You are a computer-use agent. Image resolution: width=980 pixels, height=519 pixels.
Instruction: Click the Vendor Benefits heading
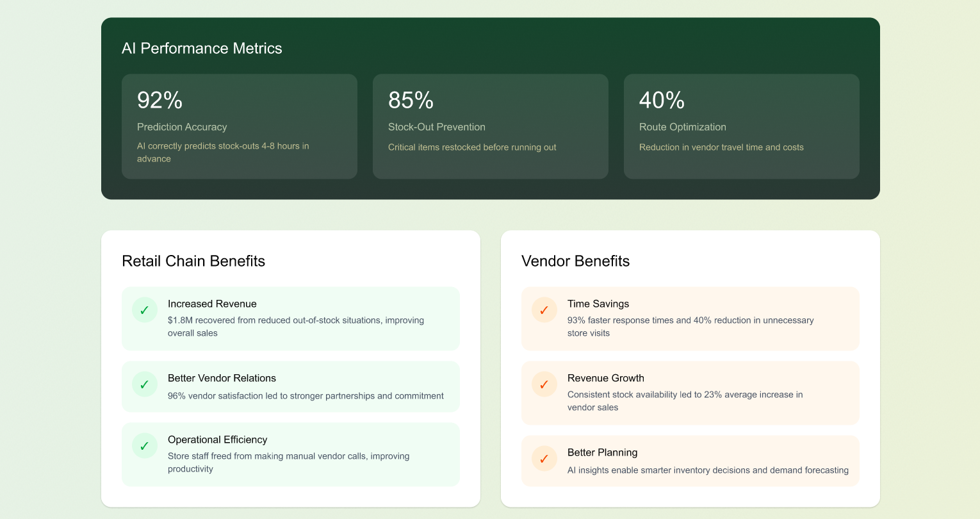click(x=575, y=261)
